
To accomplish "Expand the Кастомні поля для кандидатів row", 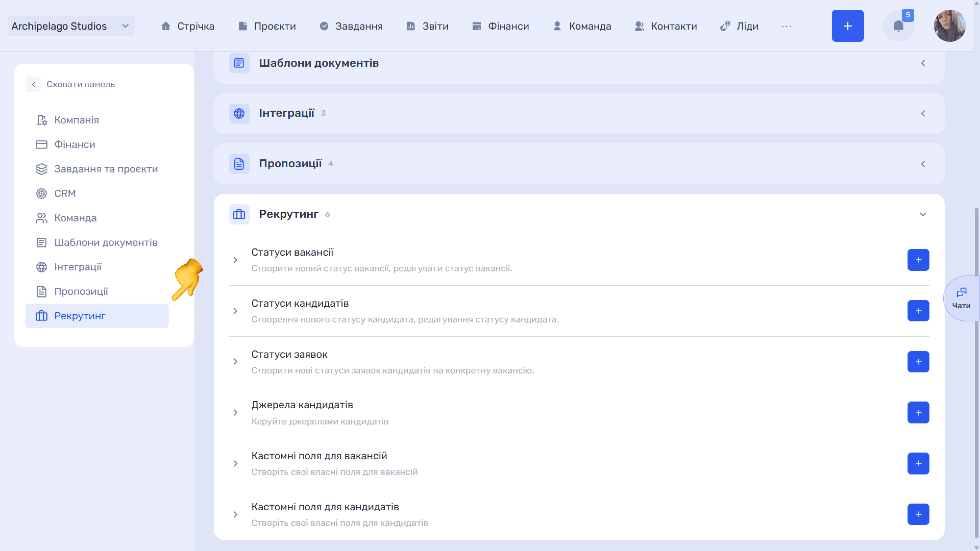I will click(x=236, y=514).
